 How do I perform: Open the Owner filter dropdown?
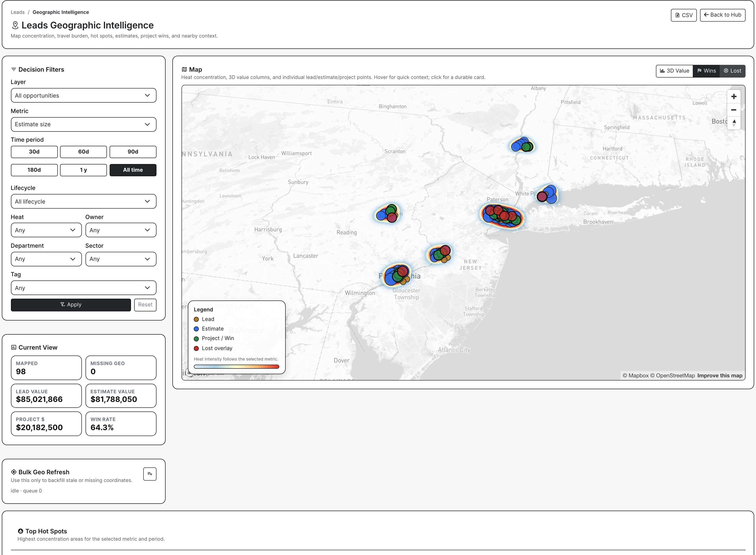pyautogui.click(x=121, y=230)
